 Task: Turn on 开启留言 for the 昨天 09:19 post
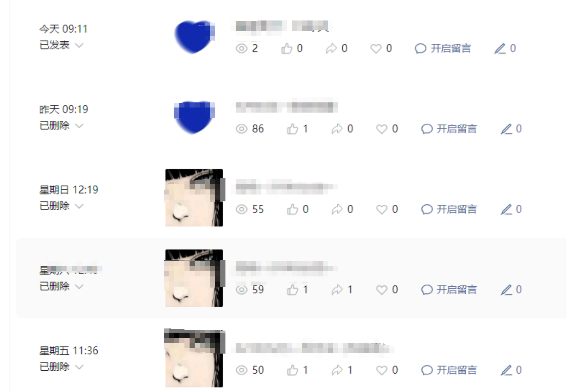[449, 129]
